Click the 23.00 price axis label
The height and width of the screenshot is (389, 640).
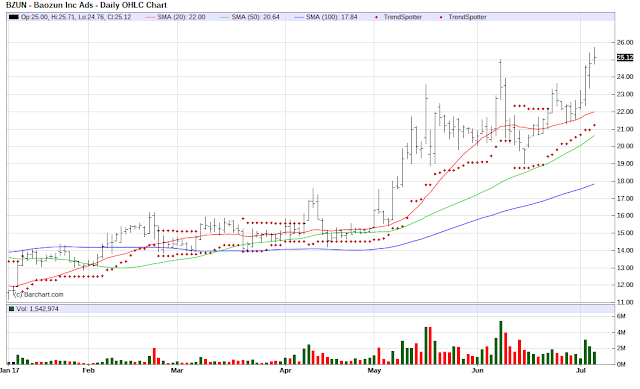[x=625, y=94]
